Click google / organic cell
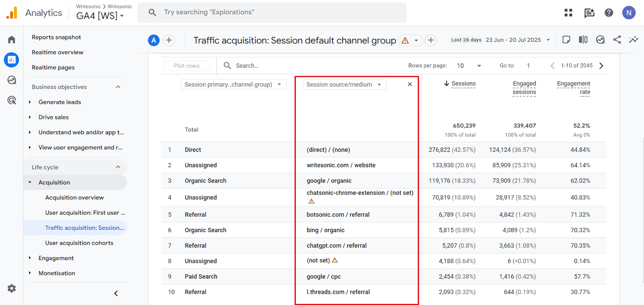Viewport: 644px width, 305px height. pyautogui.click(x=329, y=181)
